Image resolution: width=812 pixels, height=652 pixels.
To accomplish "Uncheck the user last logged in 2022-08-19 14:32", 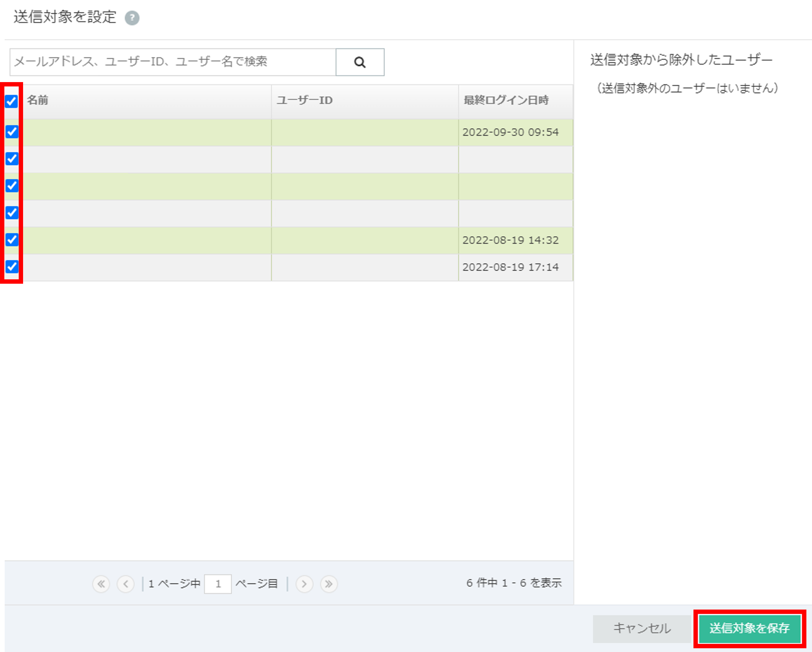I will (x=12, y=240).
